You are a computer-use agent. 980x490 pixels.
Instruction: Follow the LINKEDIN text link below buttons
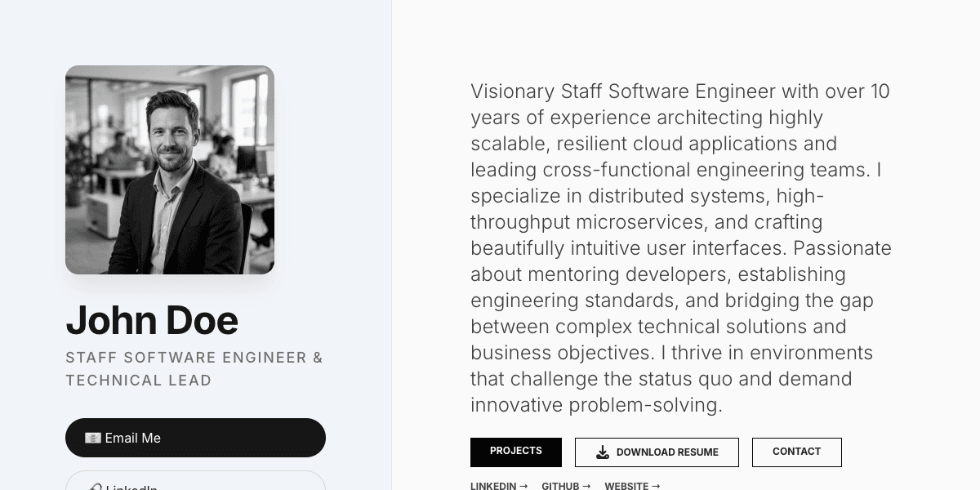(493, 486)
